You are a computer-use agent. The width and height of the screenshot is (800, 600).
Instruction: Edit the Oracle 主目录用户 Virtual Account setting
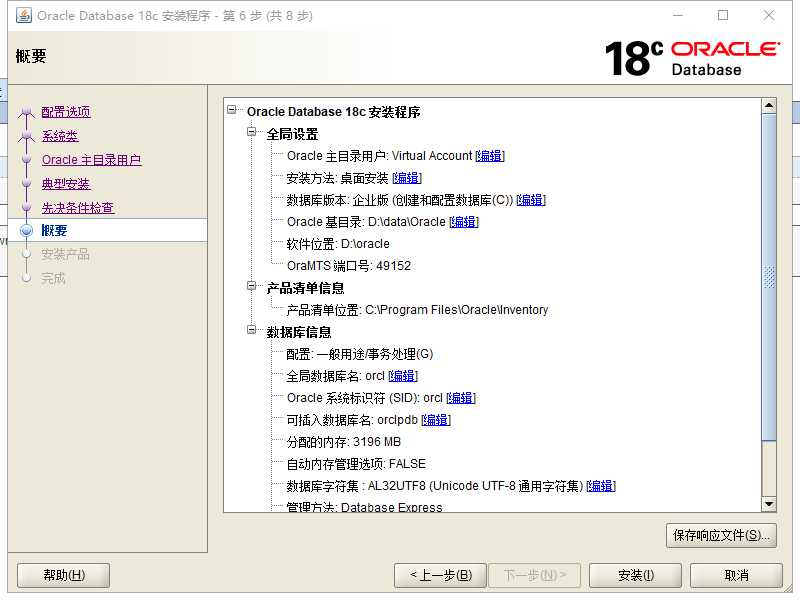490,156
